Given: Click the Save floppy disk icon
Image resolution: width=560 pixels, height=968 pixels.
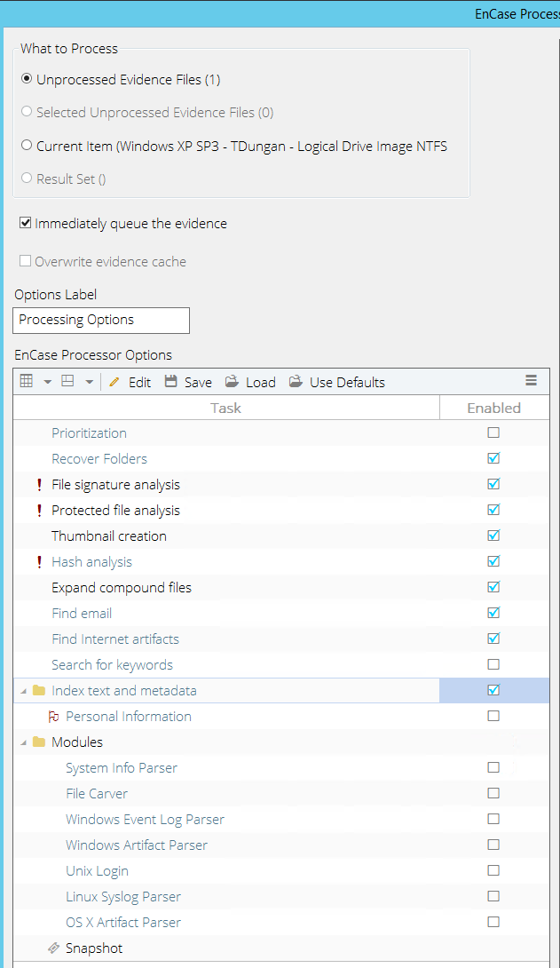Looking at the screenshot, I should click(x=170, y=382).
